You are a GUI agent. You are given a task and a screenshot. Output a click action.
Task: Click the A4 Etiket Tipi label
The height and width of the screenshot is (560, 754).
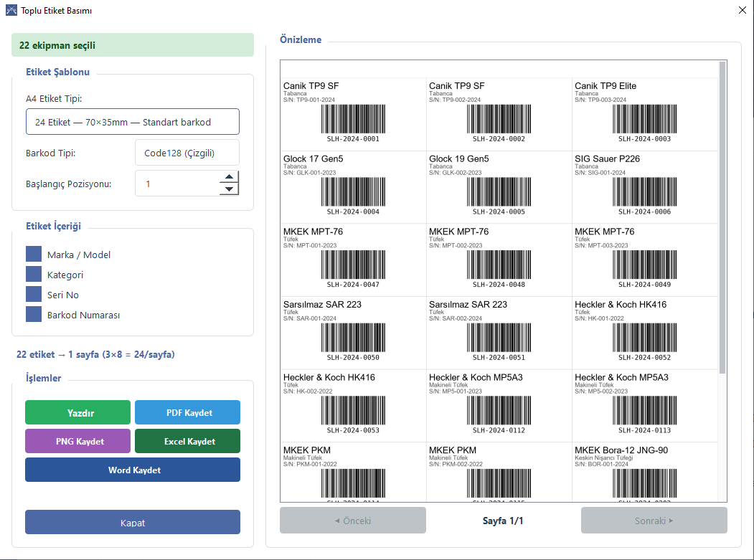[54, 98]
